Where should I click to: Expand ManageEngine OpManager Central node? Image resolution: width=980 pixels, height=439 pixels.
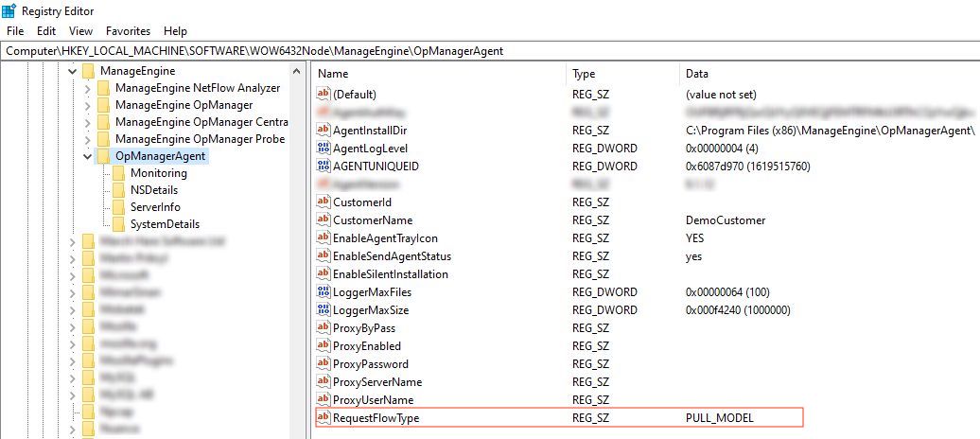[x=88, y=122]
